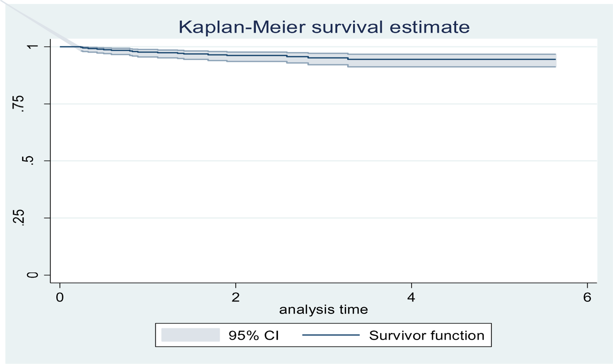The height and width of the screenshot is (364, 613).
Task: Click the "analysis time" x-axis title
Action: click(x=323, y=310)
